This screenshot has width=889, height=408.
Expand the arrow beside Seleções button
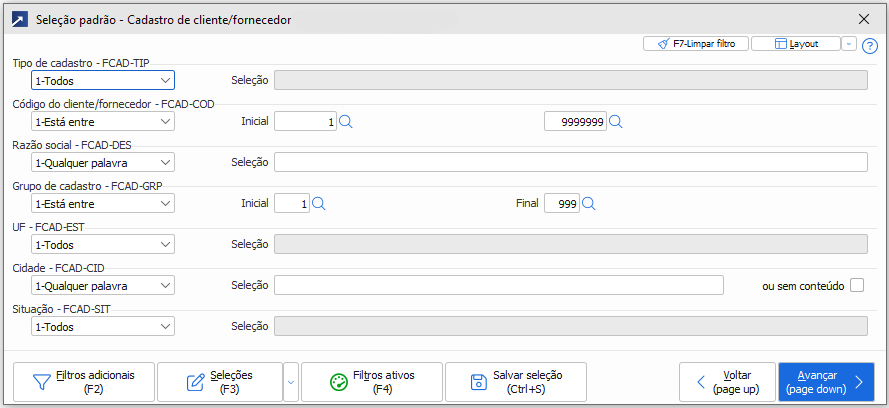pos(290,381)
